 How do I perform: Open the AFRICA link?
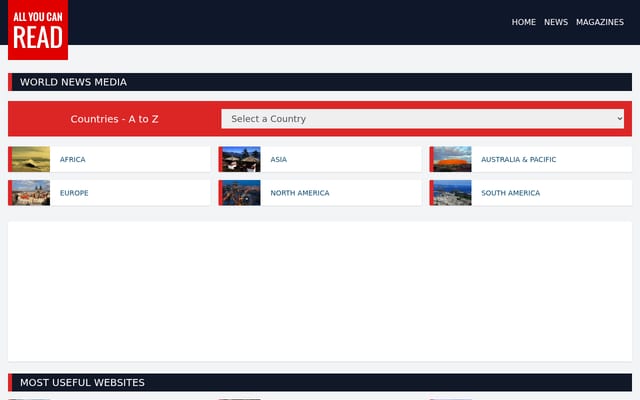(73, 160)
